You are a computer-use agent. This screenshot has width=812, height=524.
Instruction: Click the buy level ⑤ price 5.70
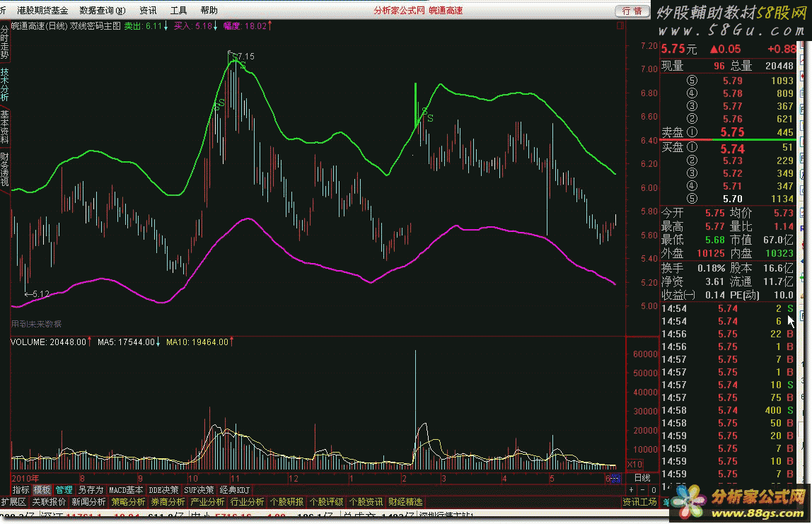(732, 199)
